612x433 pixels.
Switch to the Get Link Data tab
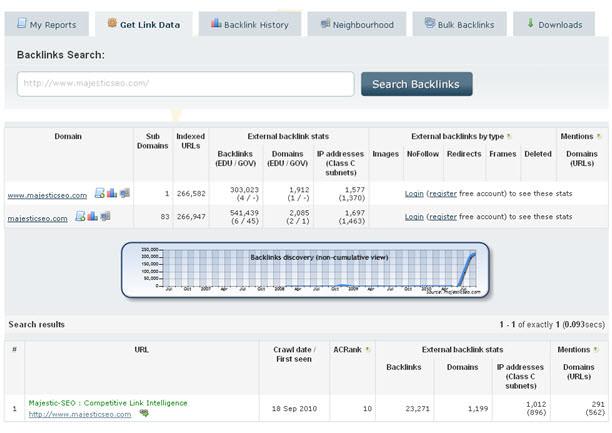[x=144, y=24]
